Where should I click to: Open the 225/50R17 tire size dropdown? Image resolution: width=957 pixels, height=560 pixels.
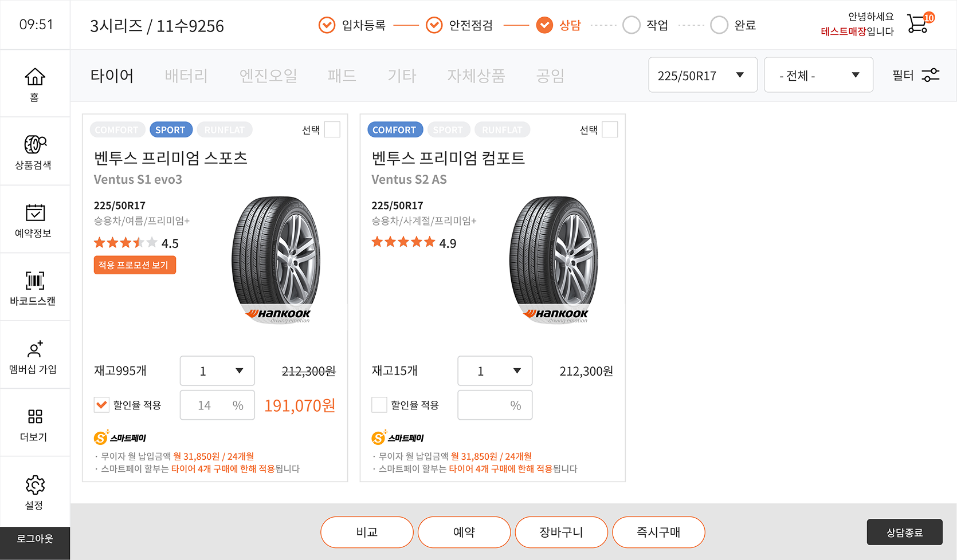coord(703,75)
